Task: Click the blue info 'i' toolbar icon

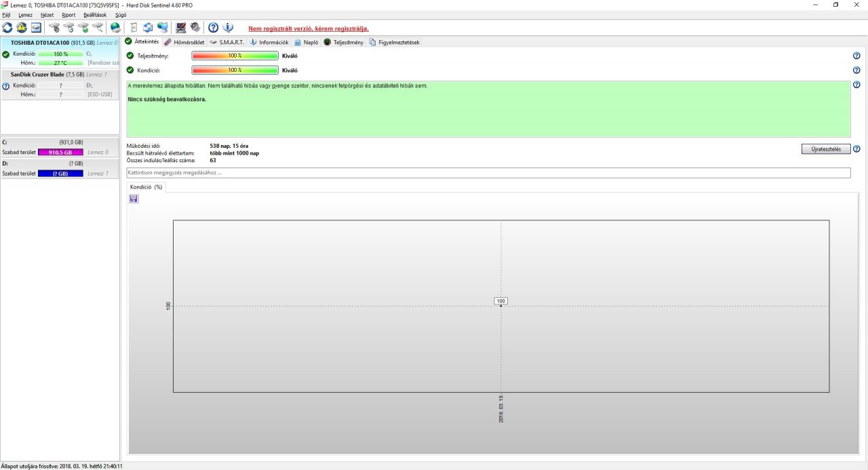Action: pos(228,28)
